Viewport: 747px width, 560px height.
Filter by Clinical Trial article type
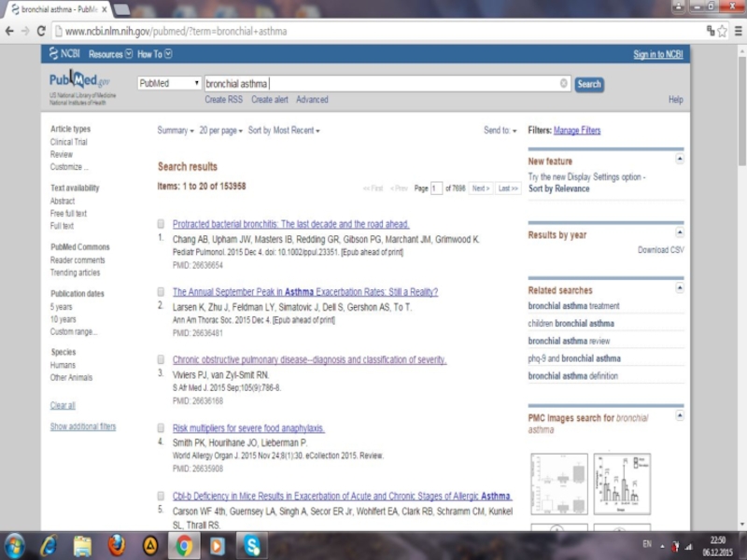pyautogui.click(x=68, y=142)
